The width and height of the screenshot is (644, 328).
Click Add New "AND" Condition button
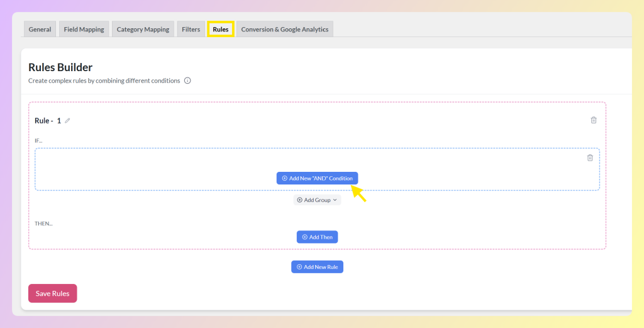[317, 178]
